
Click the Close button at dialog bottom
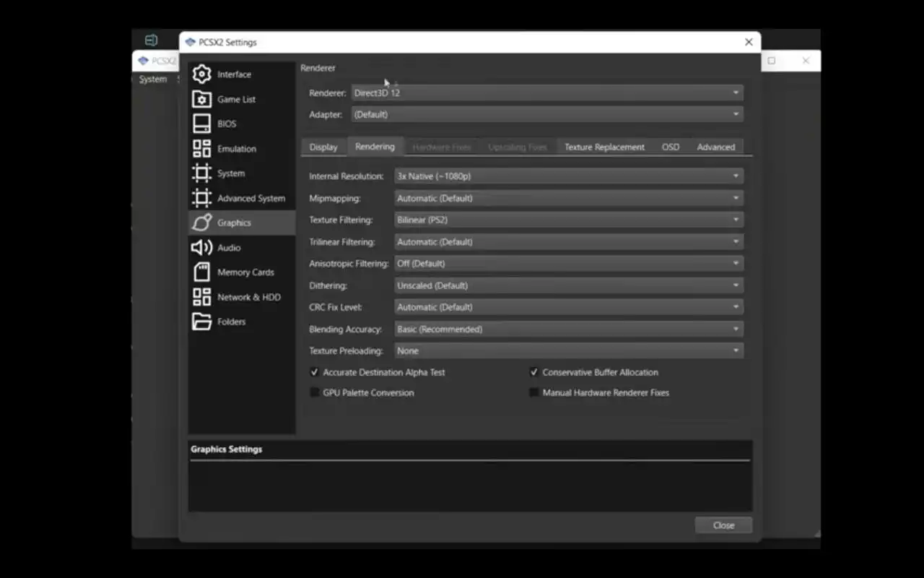pyautogui.click(x=723, y=525)
